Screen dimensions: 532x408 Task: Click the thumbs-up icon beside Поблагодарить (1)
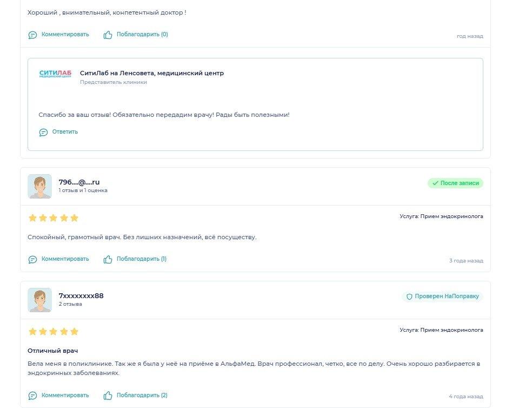tap(108, 259)
